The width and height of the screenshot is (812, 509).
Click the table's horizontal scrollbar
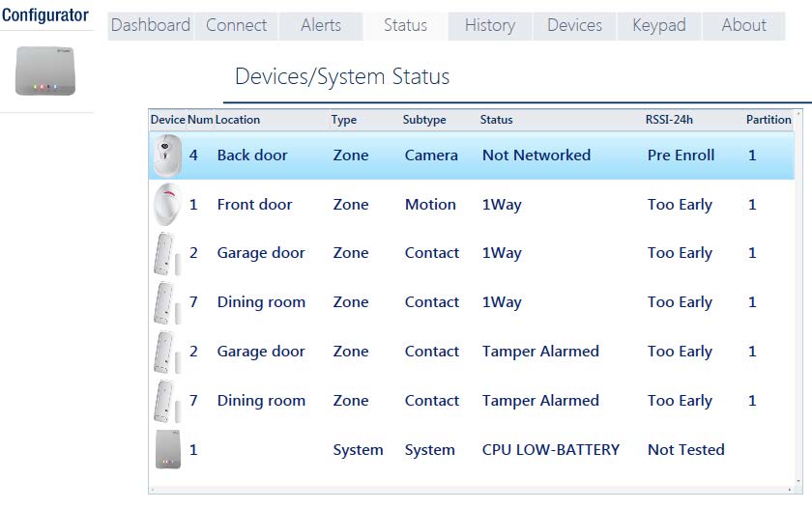click(472, 490)
